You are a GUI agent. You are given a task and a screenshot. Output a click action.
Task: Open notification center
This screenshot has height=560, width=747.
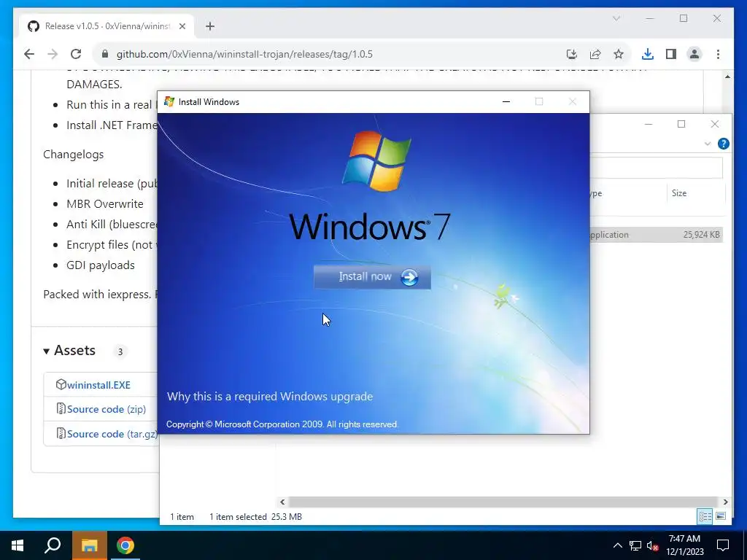723,545
